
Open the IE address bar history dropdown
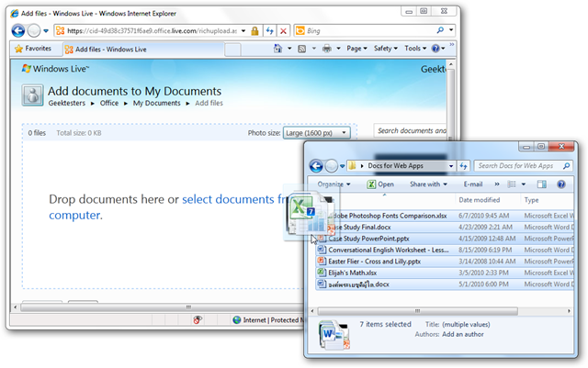(243, 30)
